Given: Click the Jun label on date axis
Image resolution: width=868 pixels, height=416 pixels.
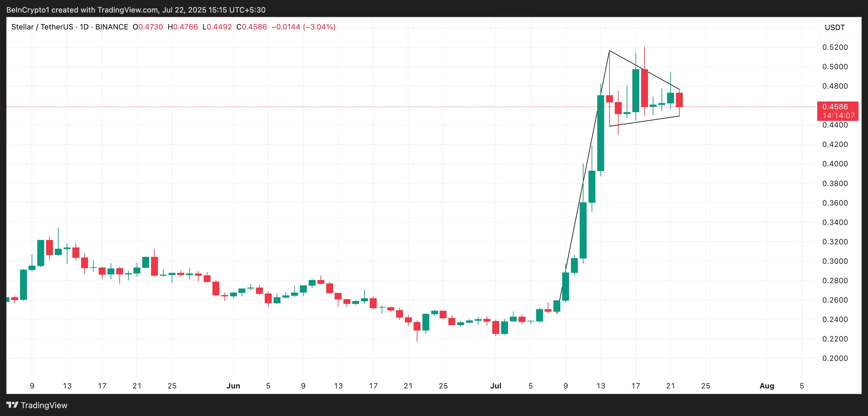Looking at the screenshot, I should click(x=233, y=386).
